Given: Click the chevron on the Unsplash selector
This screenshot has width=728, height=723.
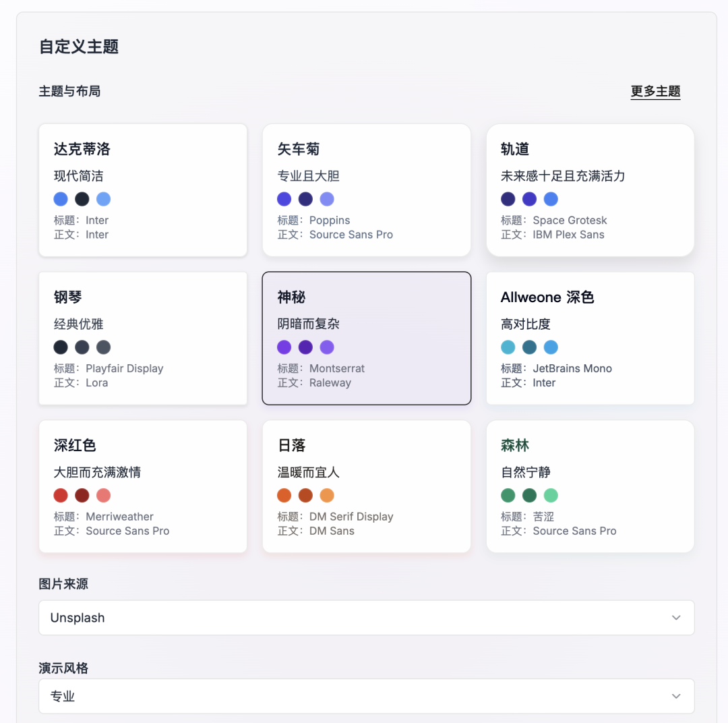Looking at the screenshot, I should (676, 617).
